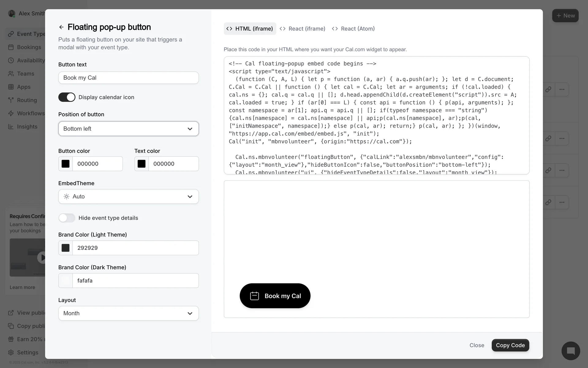Click the Teams people icon in sidebar

pyautogui.click(x=11, y=74)
